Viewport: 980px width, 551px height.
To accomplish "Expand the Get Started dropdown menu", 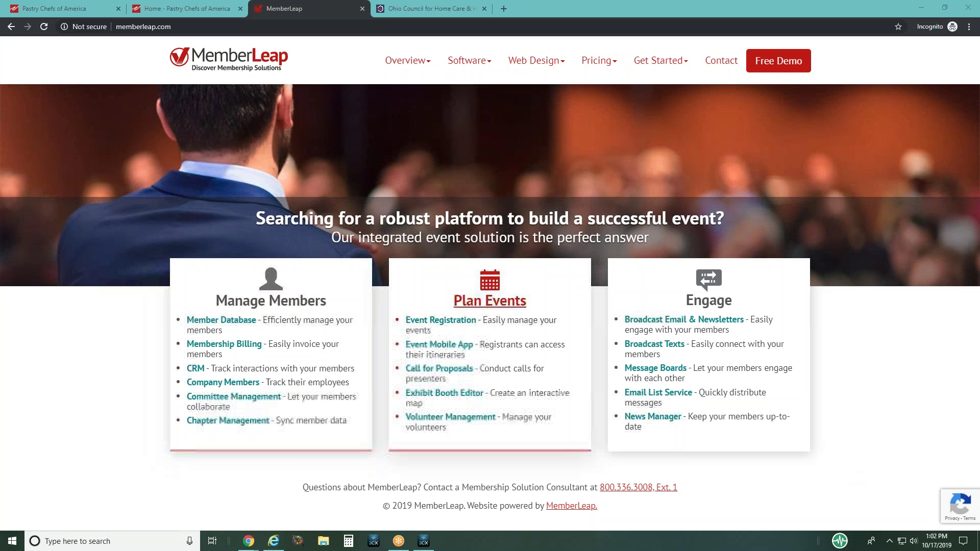I will [661, 60].
